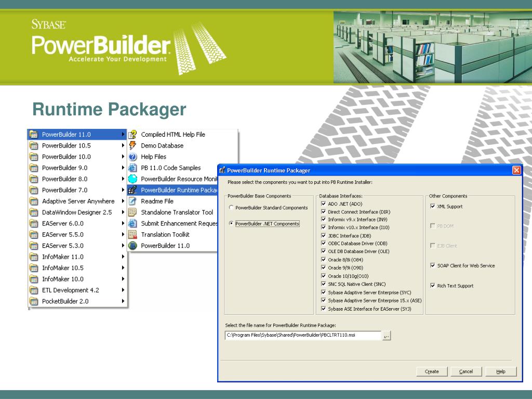This screenshot has height=399, width=532.
Task: Expand the EAServer 5.3.0 submenu arrow
Action: [123, 246]
